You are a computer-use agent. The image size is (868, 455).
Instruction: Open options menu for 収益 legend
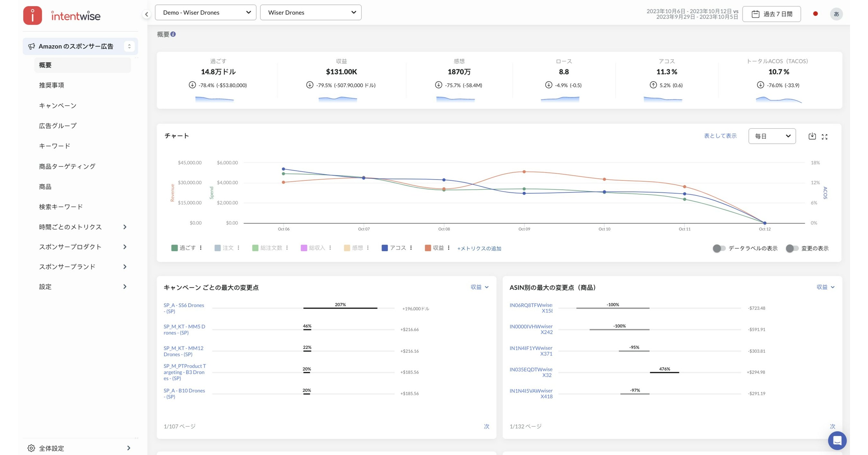tap(449, 248)
